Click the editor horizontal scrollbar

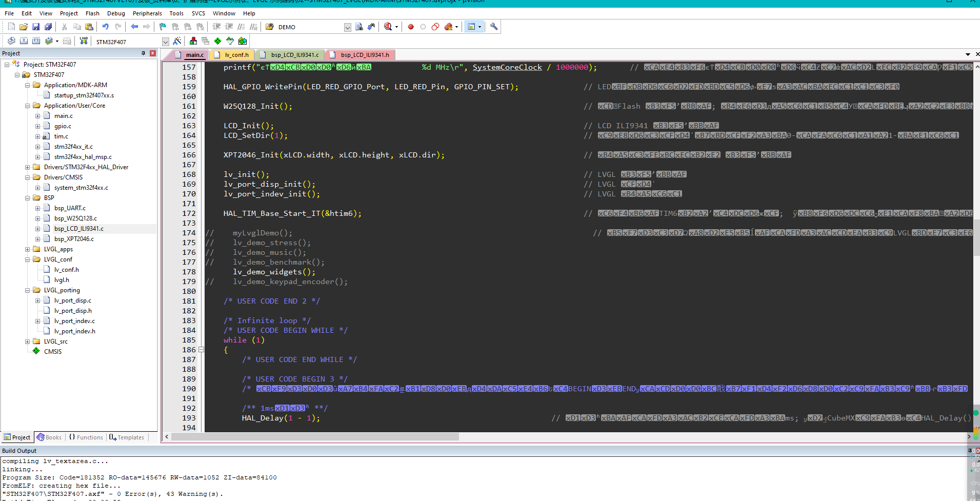point(315,437)
